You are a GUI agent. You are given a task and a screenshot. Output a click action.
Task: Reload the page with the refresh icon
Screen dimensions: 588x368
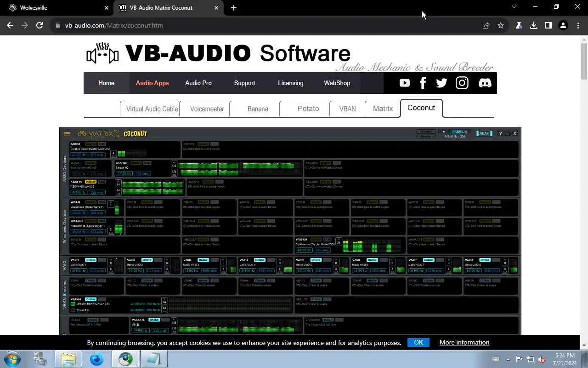pos(40,25)
